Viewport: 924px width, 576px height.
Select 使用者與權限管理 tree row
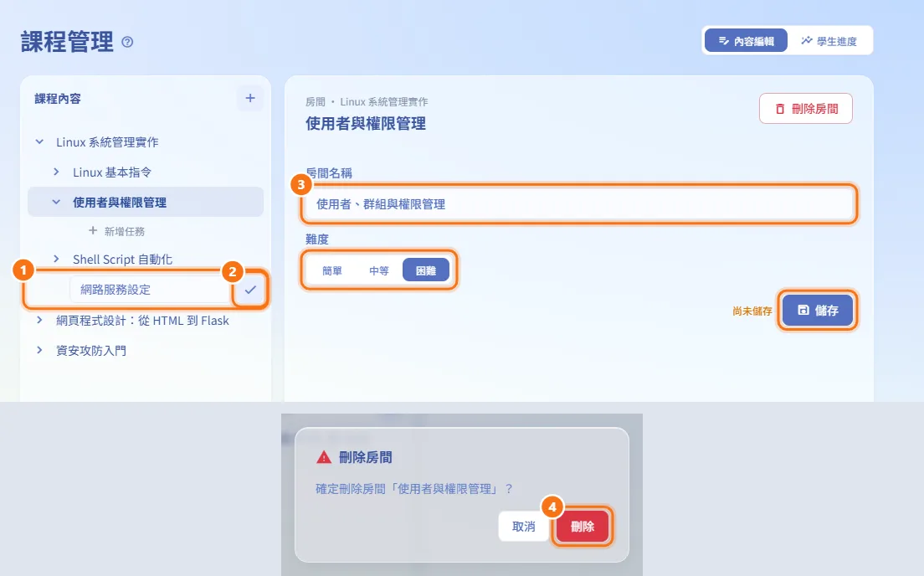pyautogui.click(x=146, y=203)
